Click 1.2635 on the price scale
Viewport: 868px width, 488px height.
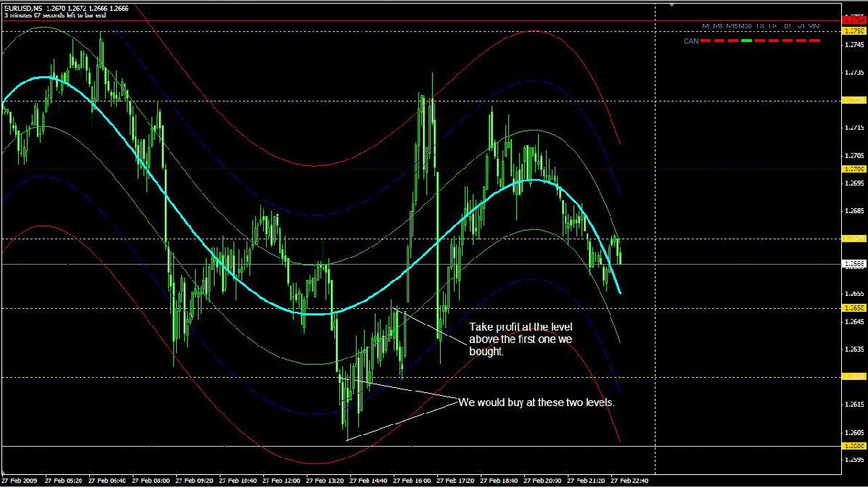click(855, 350)
